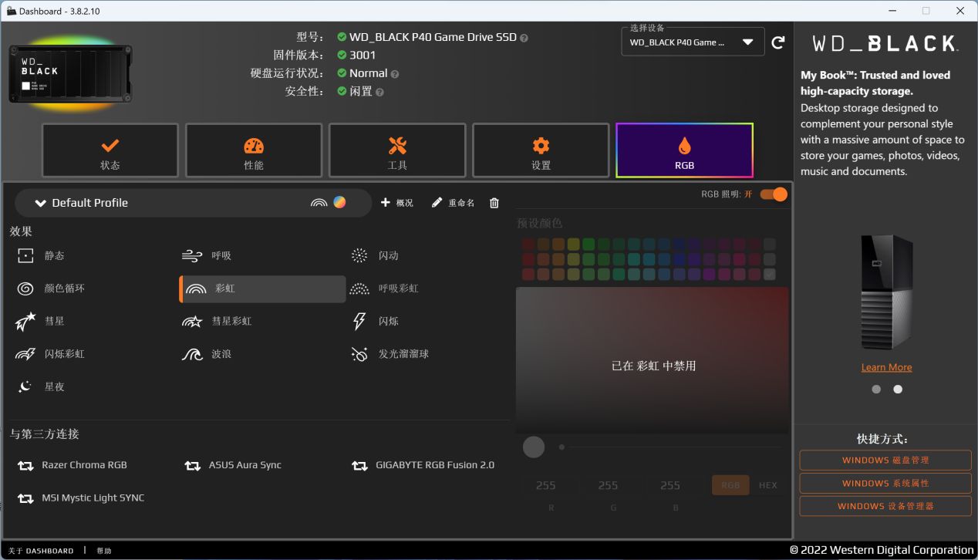Viewport: 978px width, 560px height.
Task: Open WINDOWS 磁盘管理 shortcut
Action: (885, 460)
